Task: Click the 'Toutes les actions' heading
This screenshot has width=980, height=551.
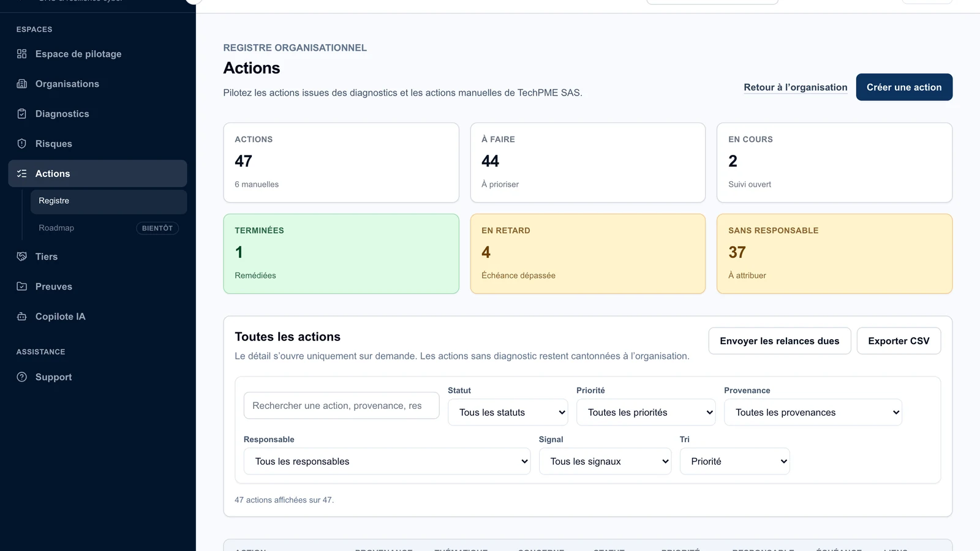Action: pyautogui.click(x=287, y=337)
